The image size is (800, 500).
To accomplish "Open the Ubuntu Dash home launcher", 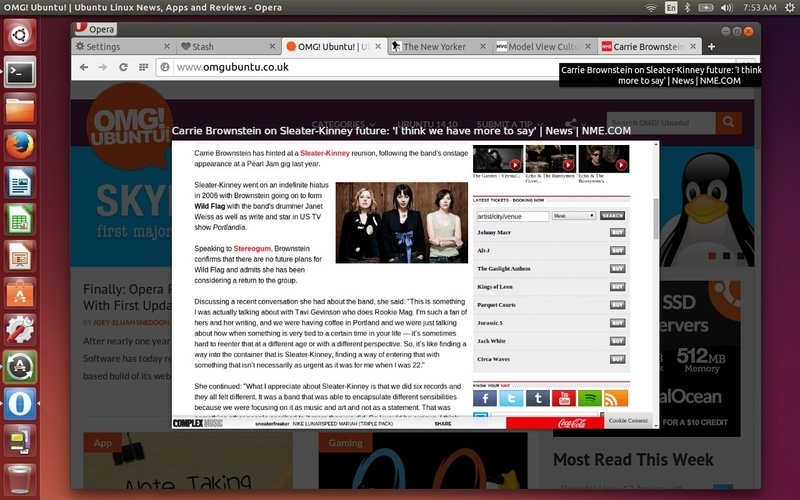I will pos(20,35).
